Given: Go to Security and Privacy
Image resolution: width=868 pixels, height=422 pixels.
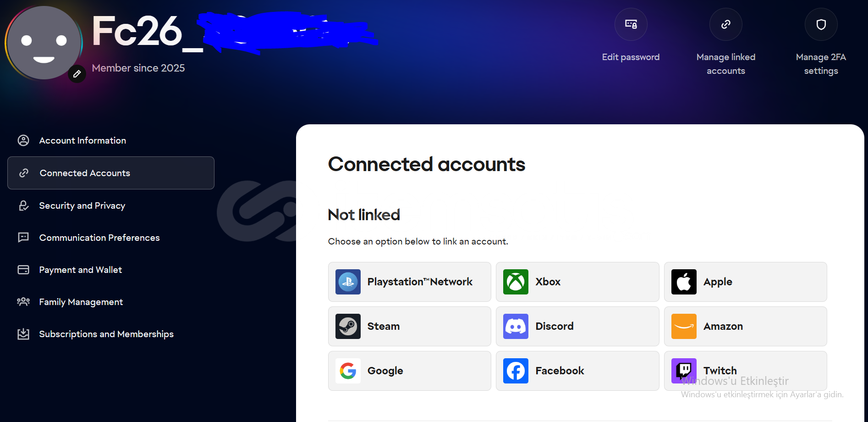Looking at the screenshot, I should [x=82, y=205].
